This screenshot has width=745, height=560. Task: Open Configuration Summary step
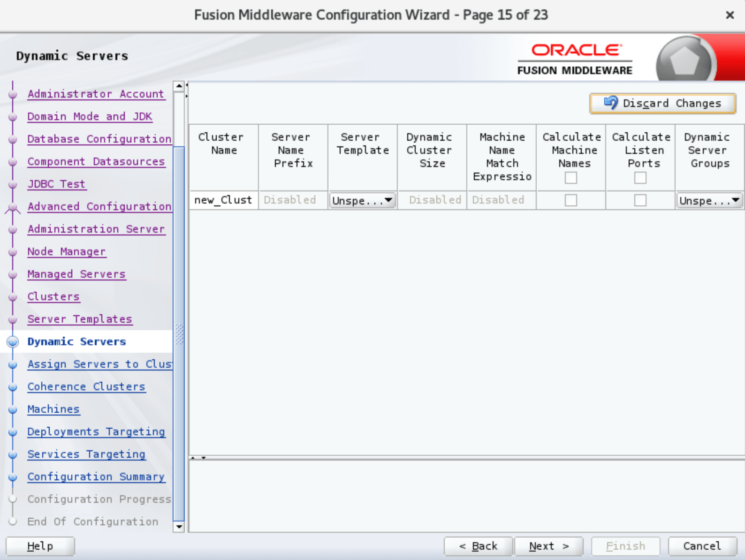pos(96,477)
